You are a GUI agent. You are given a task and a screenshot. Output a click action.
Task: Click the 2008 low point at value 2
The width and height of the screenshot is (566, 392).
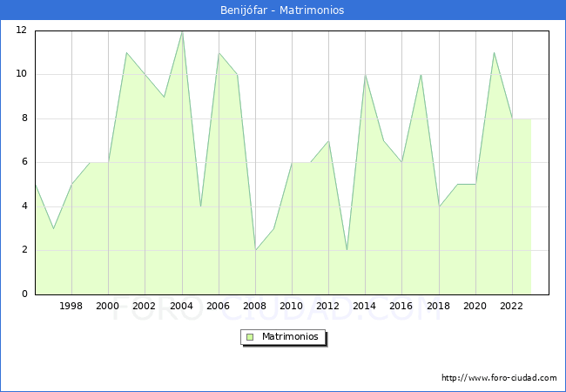tap(255, 250)
